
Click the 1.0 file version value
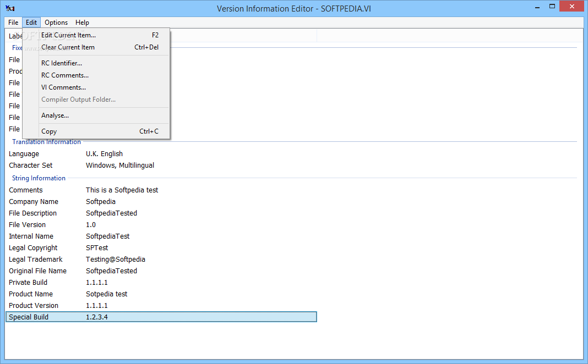point(91,225)
